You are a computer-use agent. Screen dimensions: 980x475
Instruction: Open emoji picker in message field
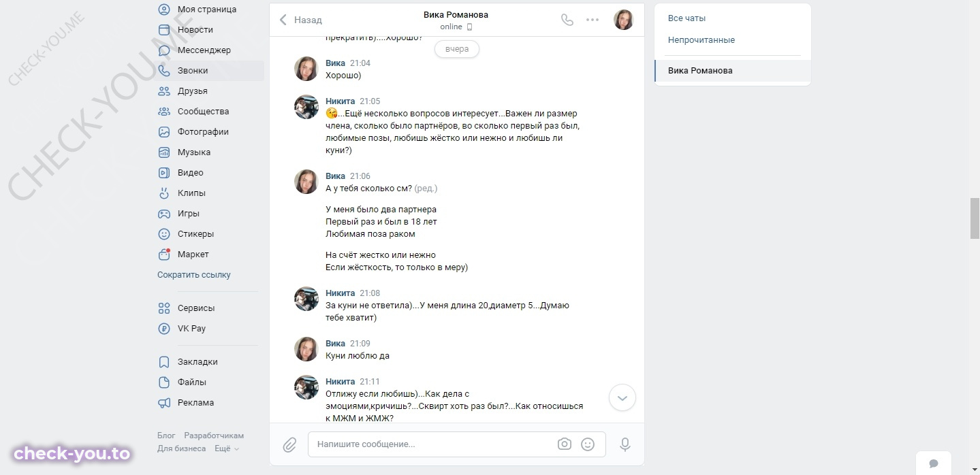[588, 444]
